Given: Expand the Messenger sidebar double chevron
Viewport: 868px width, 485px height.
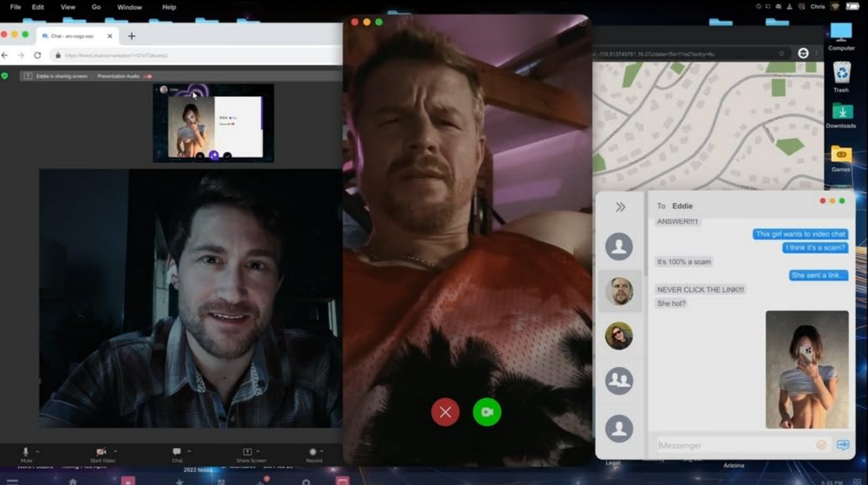Looking at the screenshot, I should (x=620, y=207).
